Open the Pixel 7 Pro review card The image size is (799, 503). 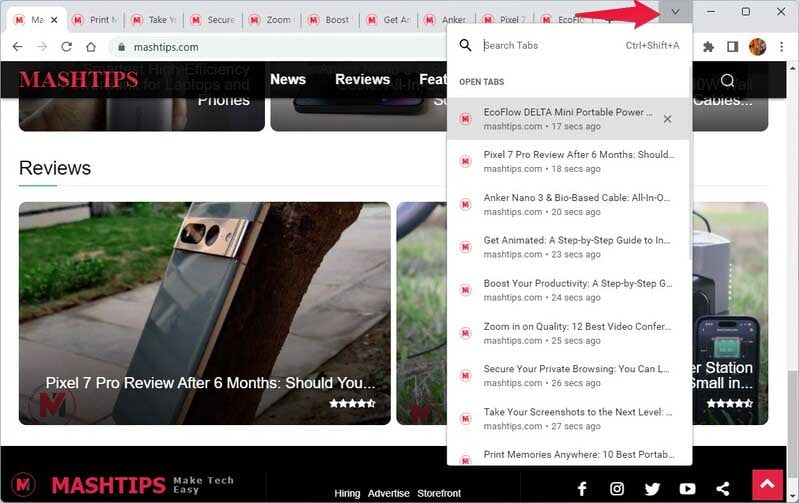(205, 313)
